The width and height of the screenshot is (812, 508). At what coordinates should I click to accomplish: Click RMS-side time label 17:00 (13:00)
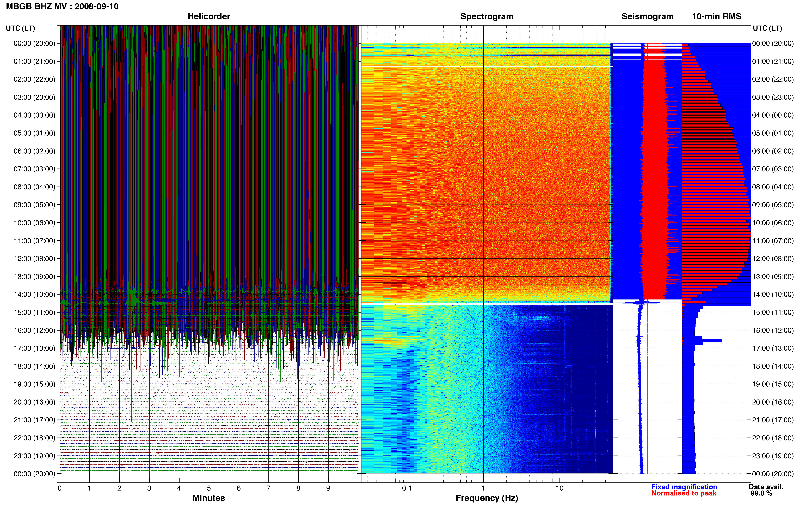click(773, 348)
